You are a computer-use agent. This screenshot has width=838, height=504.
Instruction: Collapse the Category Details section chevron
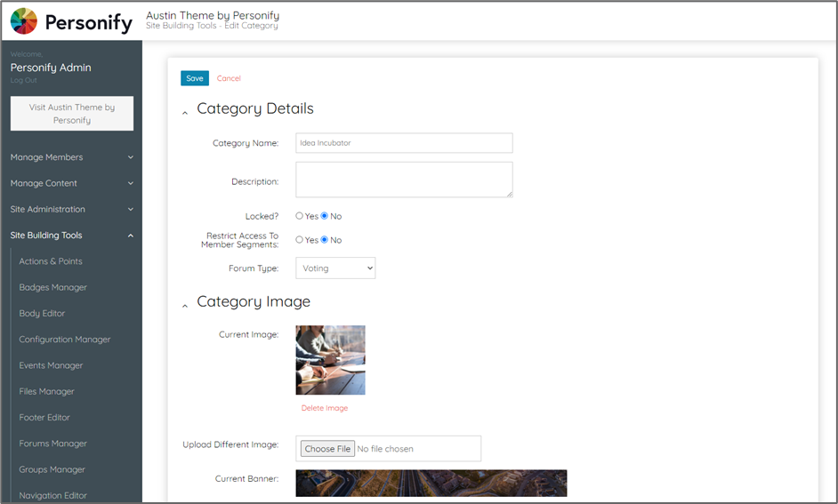pos(185,113)
